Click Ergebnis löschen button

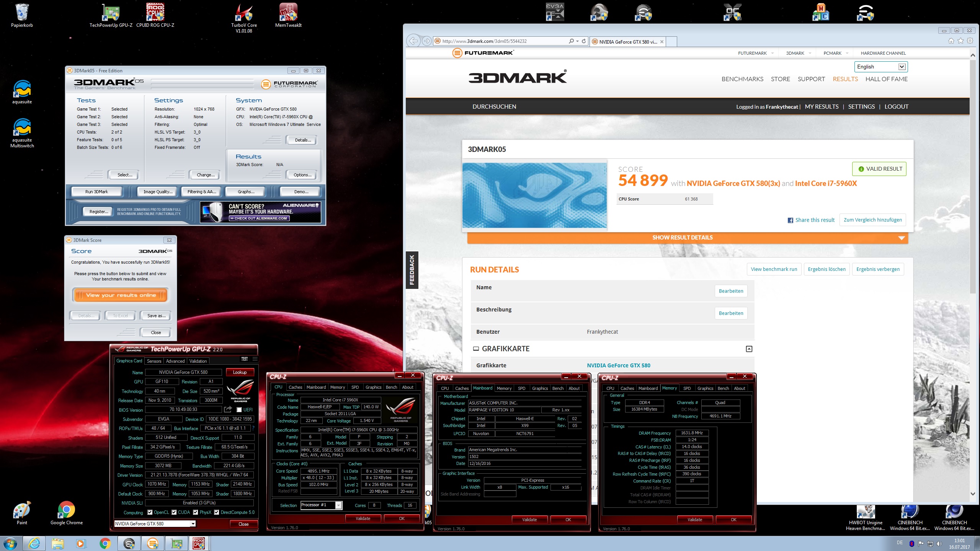click(x=826, y=269)
